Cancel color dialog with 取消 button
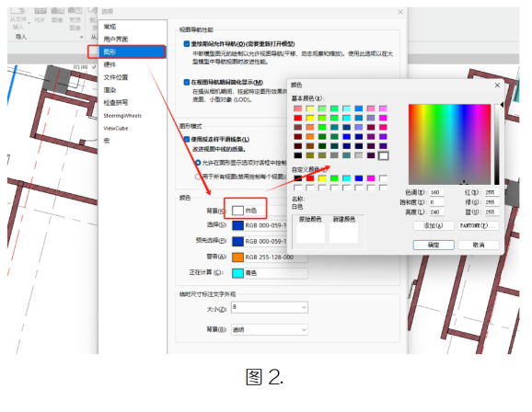Screen dimensions: 532x412 coord(479,245)
